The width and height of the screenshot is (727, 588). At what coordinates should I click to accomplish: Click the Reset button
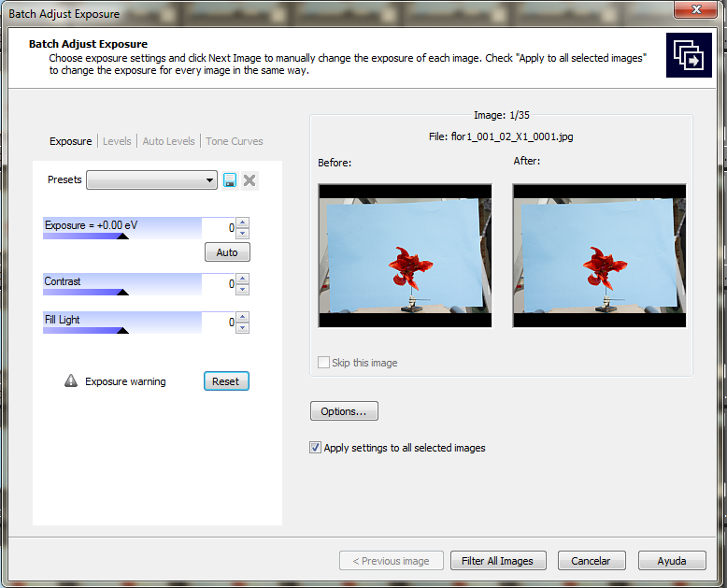coord(226,381)
